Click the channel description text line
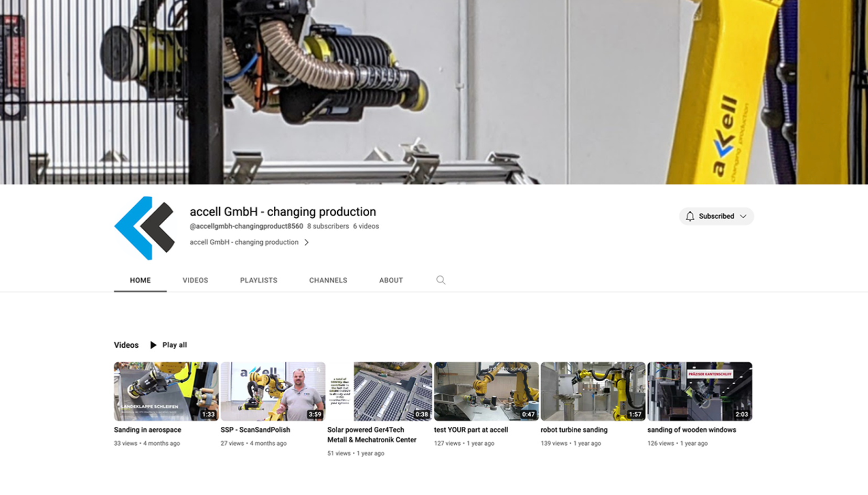 244,242
